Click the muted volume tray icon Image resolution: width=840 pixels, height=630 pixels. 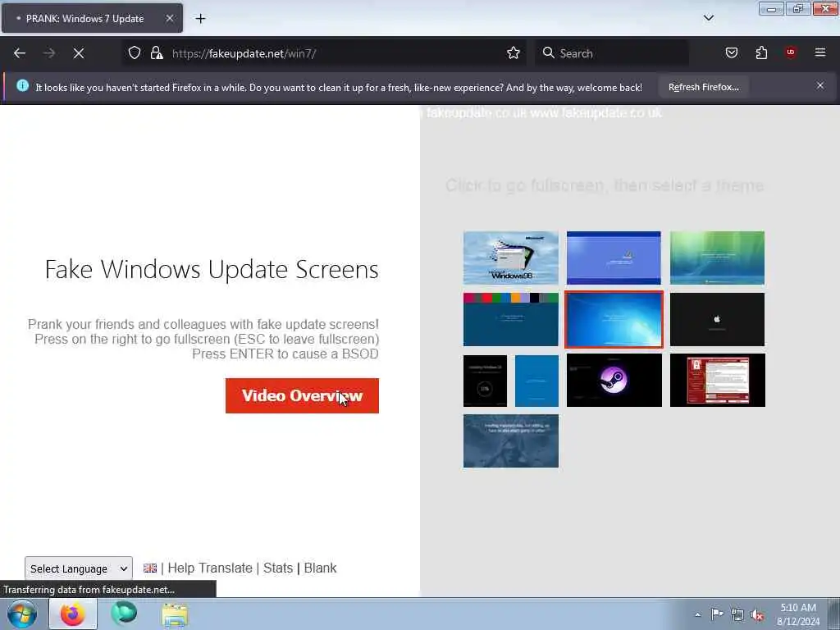757,615
